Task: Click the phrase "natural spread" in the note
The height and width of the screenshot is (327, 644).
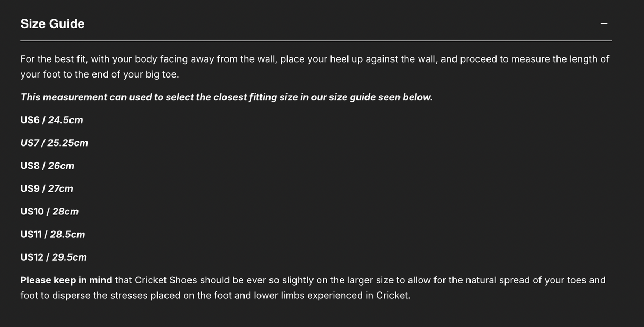Action: point(497,280)
